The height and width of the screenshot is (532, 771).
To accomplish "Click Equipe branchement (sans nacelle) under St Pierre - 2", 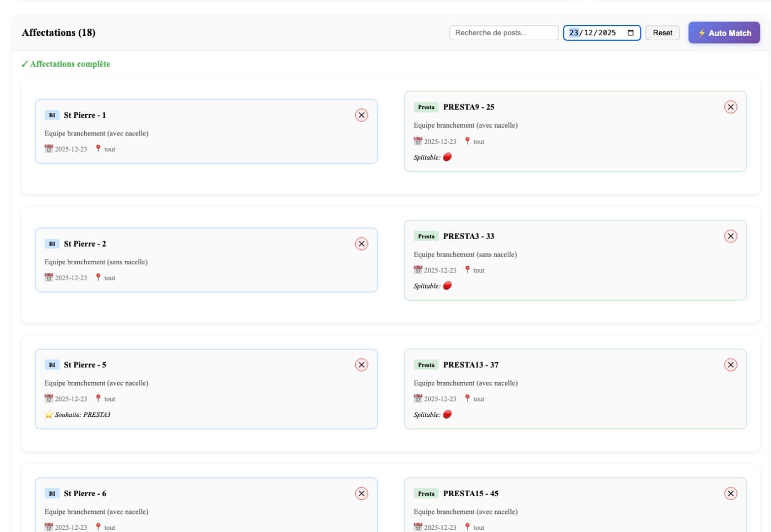I will [x=96, y=262].
